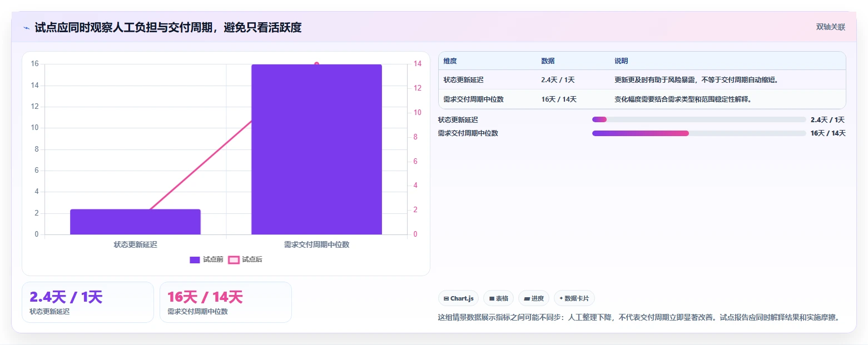Click the 需求交付周期中位数 cell in the table

pyautogui.click(x=473, y=99)
